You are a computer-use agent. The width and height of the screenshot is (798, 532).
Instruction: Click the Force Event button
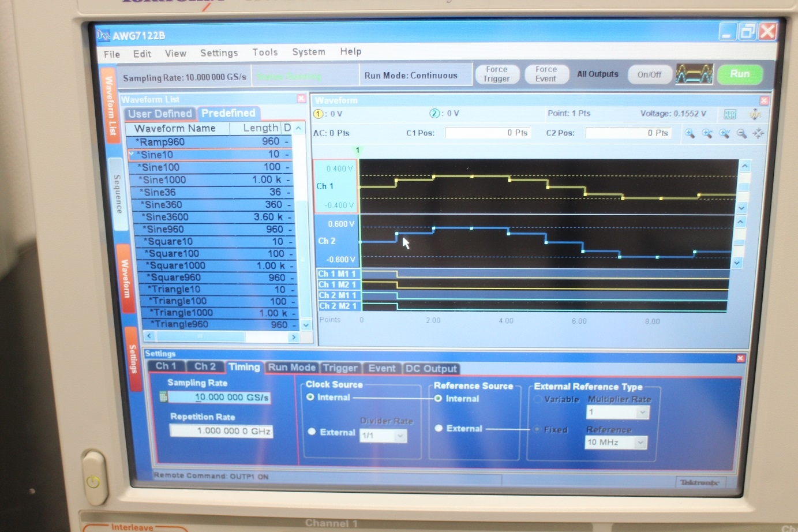546,74
